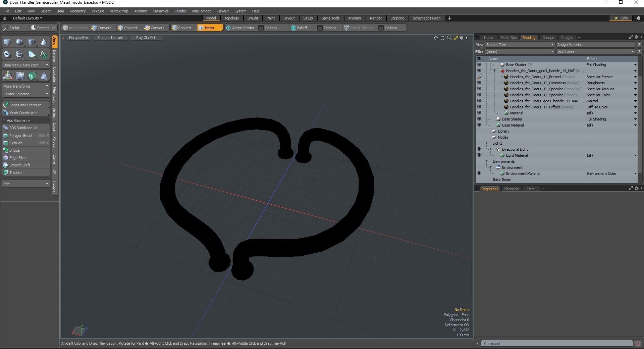Image resolution: width=644 pixels, height=349 pixels.
Task: Collapse the Add Geometry section
Action: pyautogui.click(x=4, y=120)
